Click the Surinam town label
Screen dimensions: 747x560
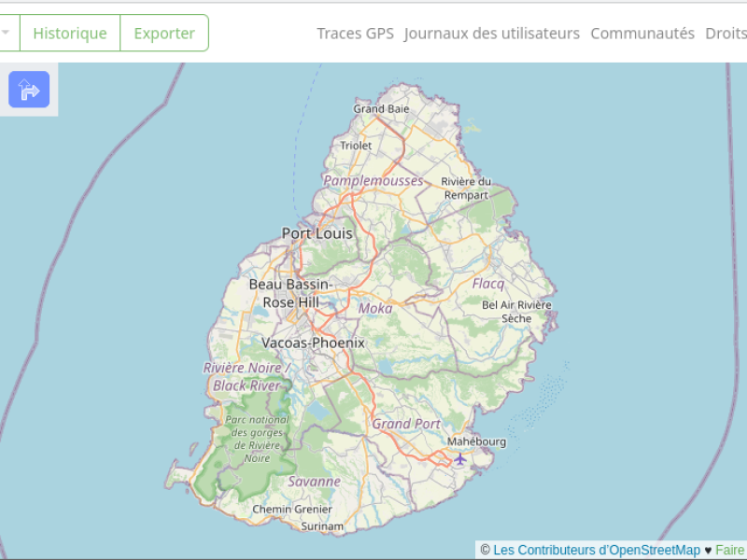[x=322, y=526]
